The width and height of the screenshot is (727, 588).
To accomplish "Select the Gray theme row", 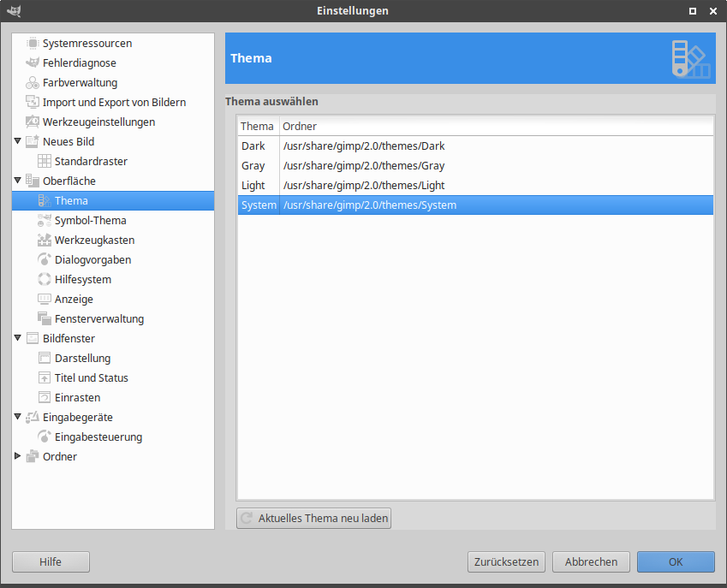I will (x=475, y=165).
